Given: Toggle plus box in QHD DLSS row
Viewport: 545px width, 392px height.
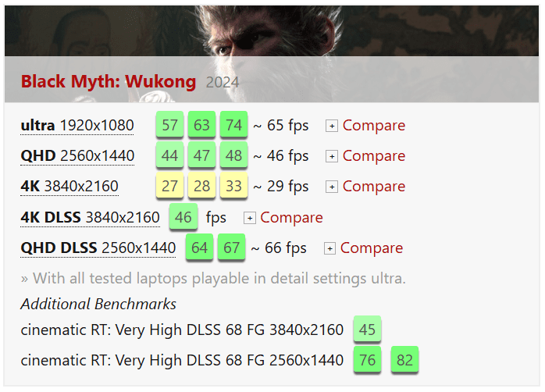Looking at the screenshot, I should point(329,248).
